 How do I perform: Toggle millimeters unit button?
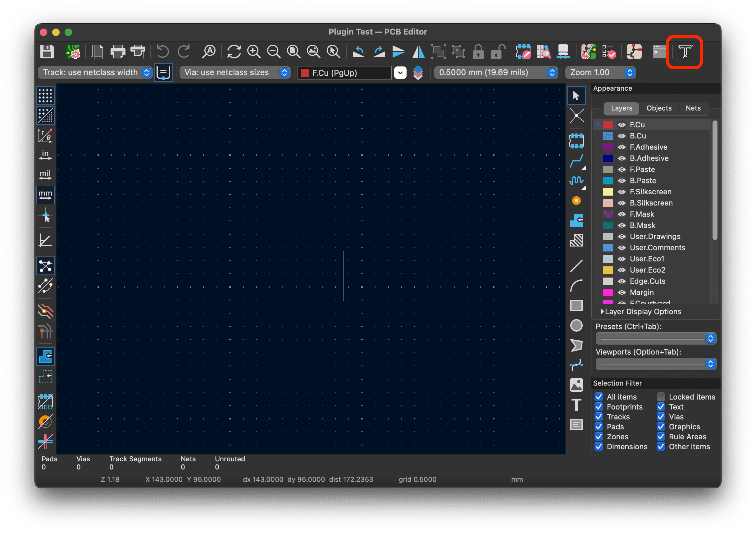[x=45, y=195]
